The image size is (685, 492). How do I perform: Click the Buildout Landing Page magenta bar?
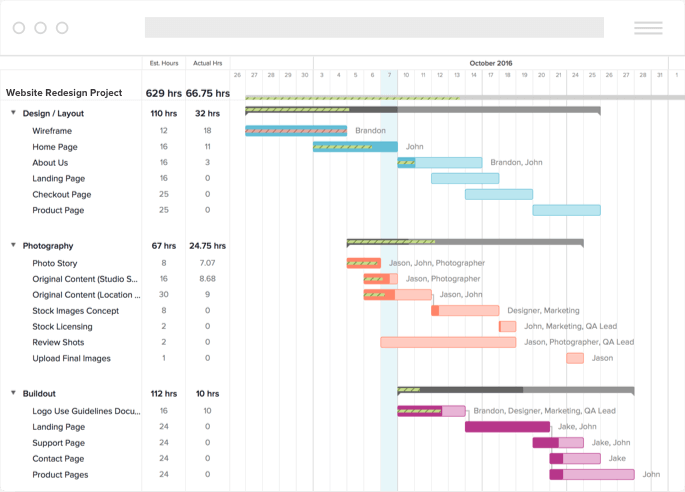[x=507, y=426]
